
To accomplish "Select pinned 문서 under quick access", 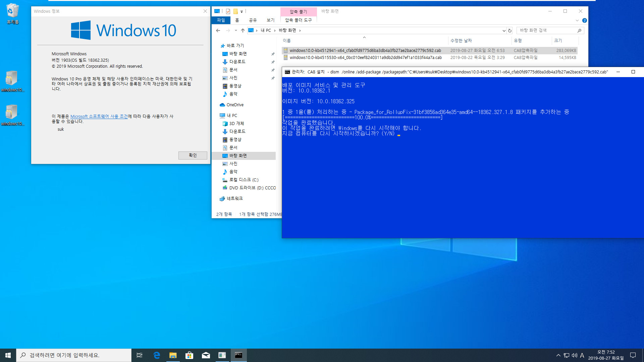I will 233,70.
